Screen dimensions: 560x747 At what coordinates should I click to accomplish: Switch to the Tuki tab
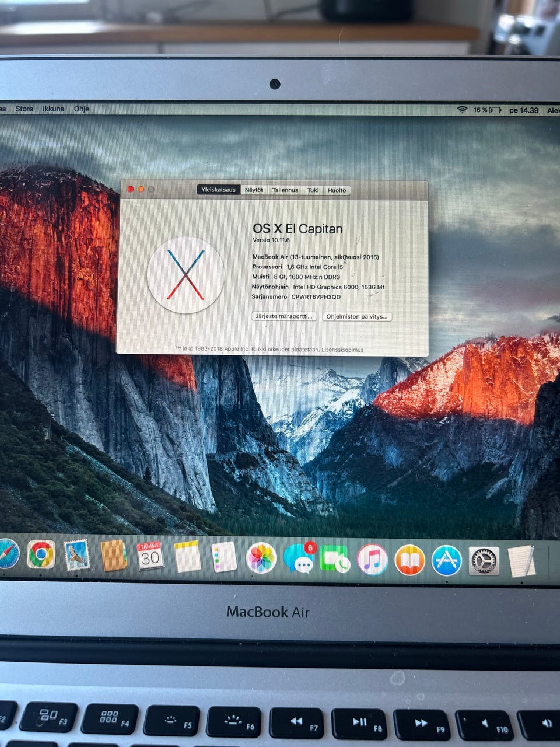(x=313, y=190)
